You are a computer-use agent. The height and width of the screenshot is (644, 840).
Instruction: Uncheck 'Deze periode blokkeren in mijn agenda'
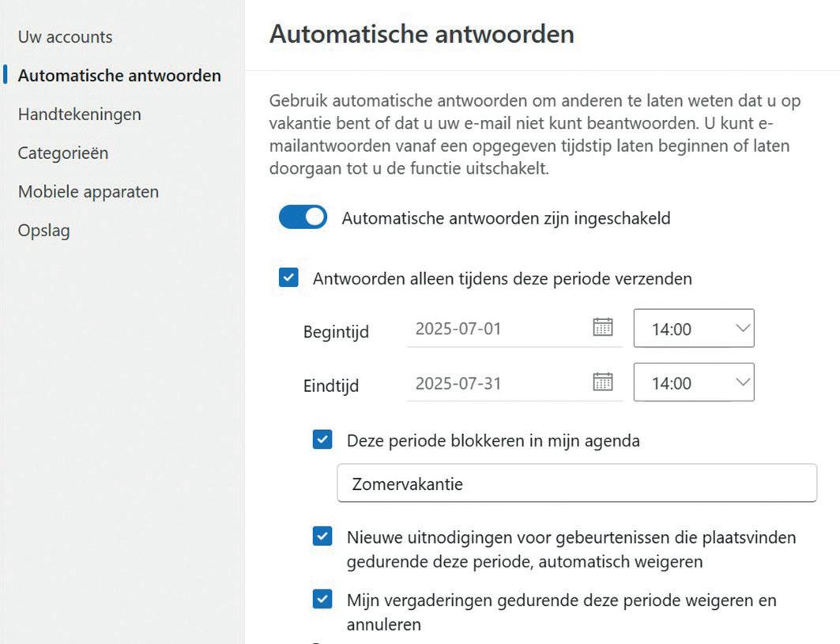tap(322, 440)
